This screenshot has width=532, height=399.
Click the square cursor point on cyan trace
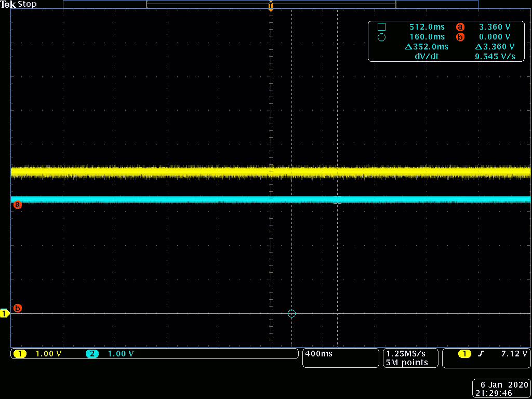(x=337, y=199)
